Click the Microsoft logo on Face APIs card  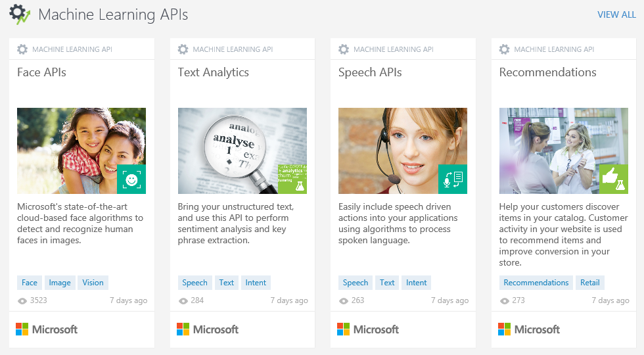point(47,329)
